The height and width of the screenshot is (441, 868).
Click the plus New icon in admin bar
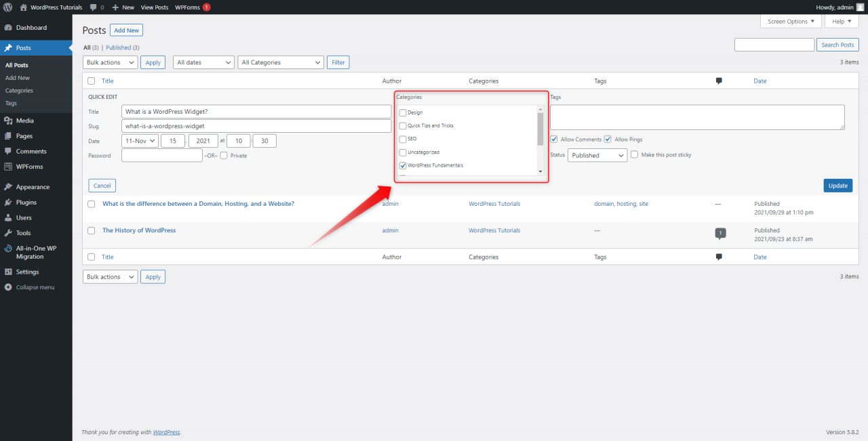(x=115, y=7)
